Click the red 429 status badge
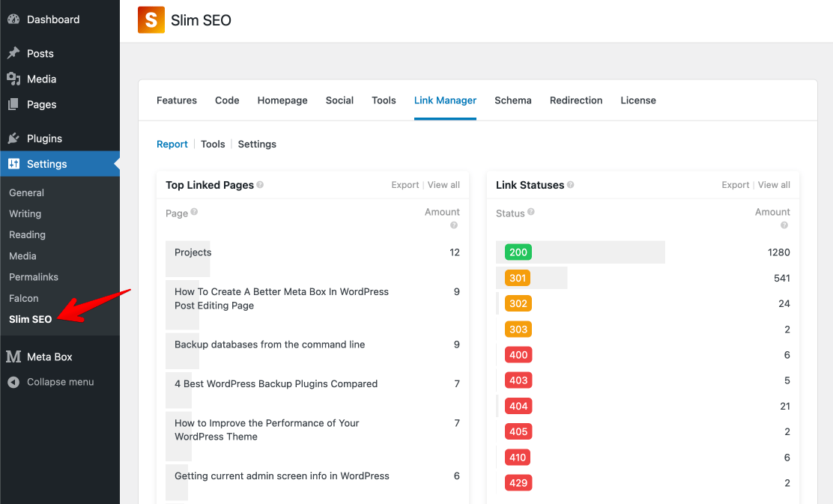Viewport: 833px width, 504px height. click(518, 483)
